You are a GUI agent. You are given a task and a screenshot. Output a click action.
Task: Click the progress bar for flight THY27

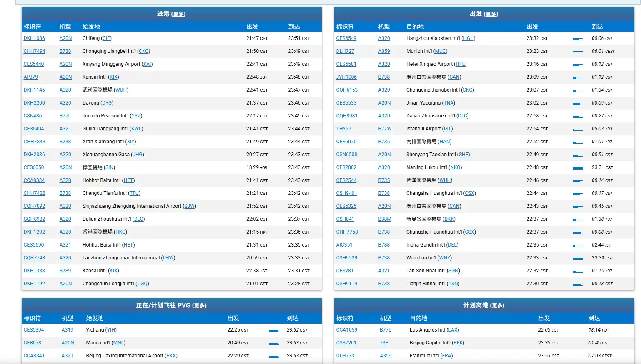(578, 129)
